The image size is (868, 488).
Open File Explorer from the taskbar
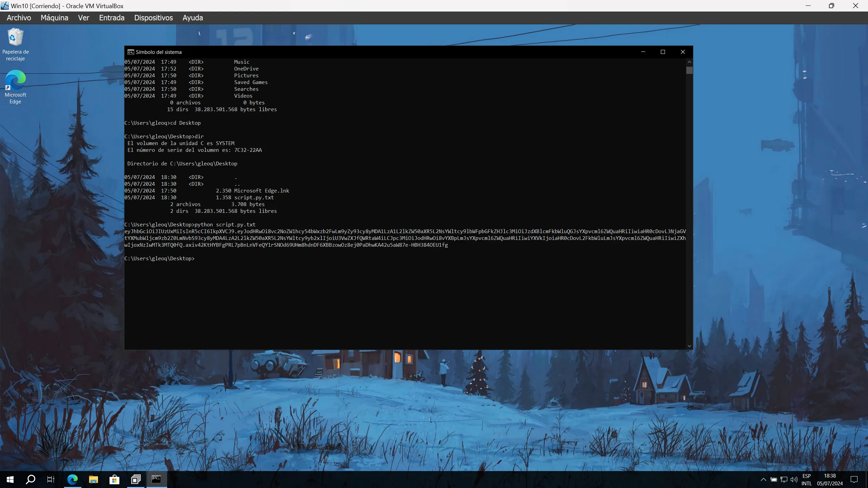click(93, 480)
